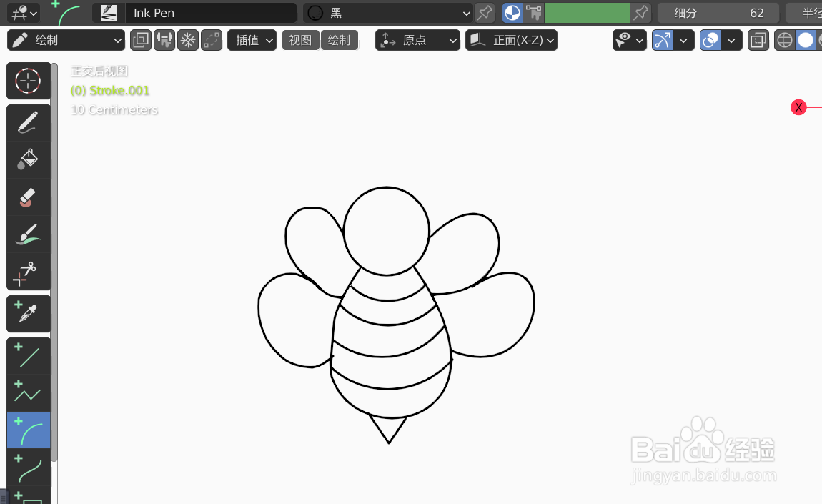Screen dimensions: 822x504
Task: Select the Fill bucket tool
Action: tap(29, 159)
